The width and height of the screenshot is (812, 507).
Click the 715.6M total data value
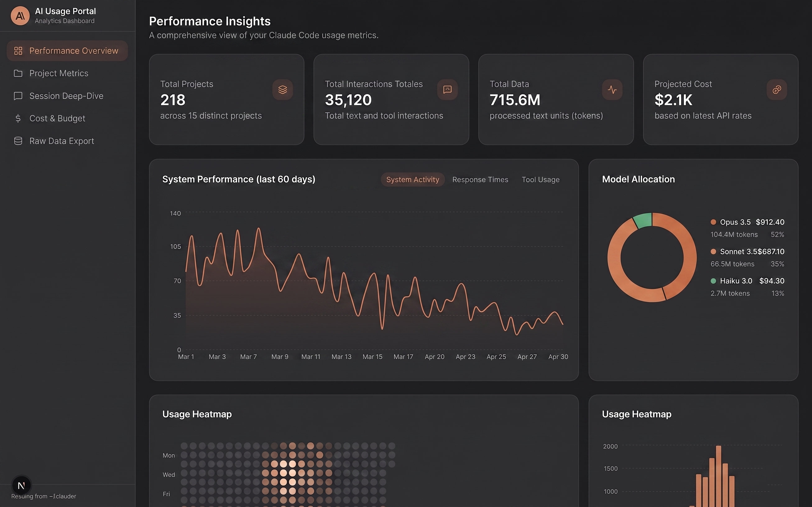(x=515, y=100)
